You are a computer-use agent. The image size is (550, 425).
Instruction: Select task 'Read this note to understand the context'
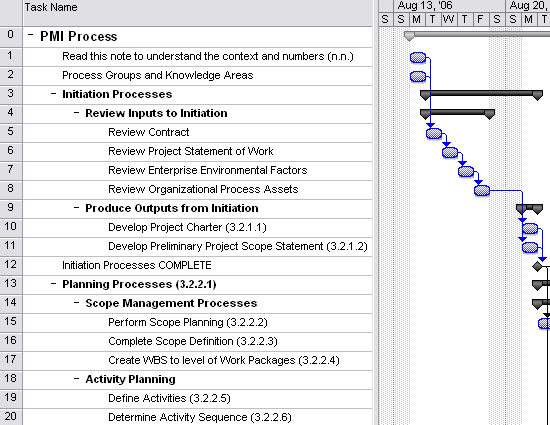point(208,56)
